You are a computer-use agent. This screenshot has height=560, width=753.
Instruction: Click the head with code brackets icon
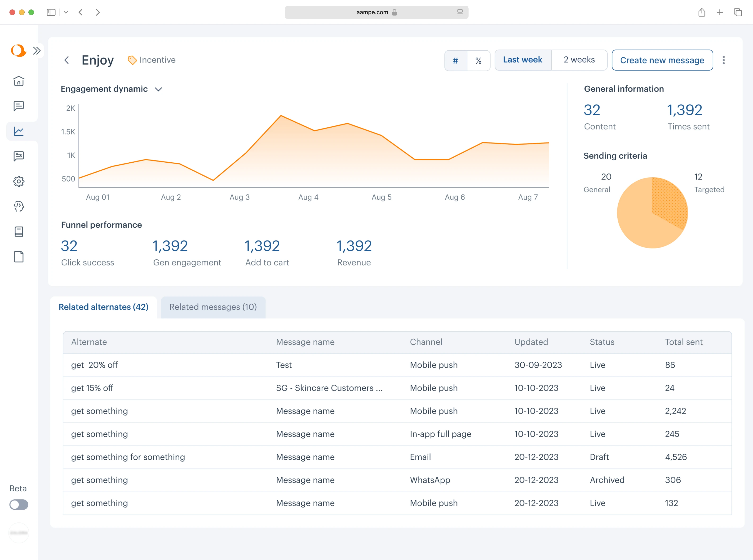click(19, 206)
